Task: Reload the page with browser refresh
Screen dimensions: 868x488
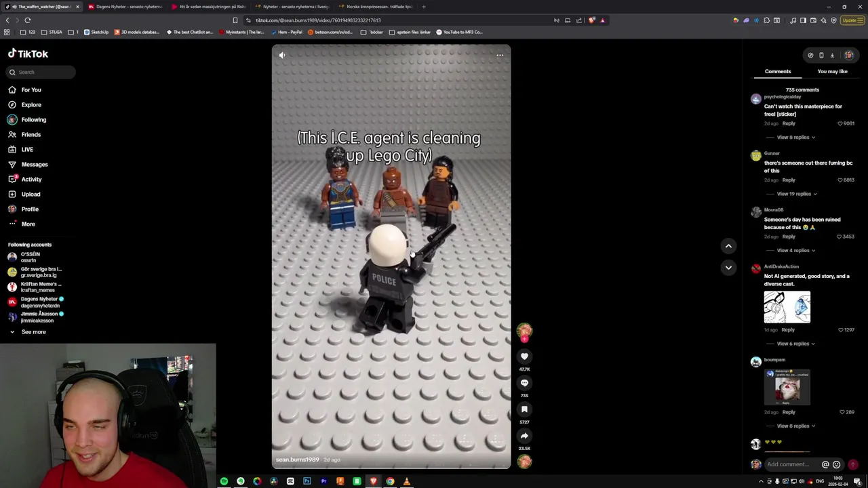Action: pyautogui.click(x=28, y=20)
